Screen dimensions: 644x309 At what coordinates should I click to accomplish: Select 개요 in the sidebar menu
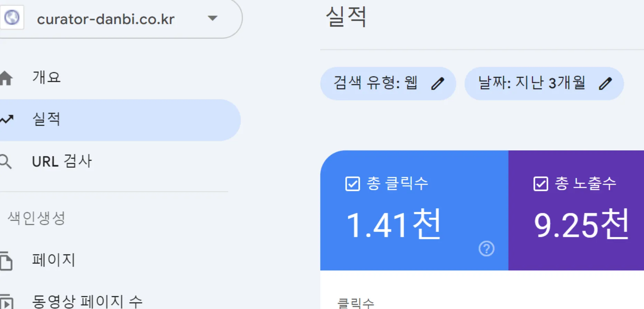tap(47, 78)
